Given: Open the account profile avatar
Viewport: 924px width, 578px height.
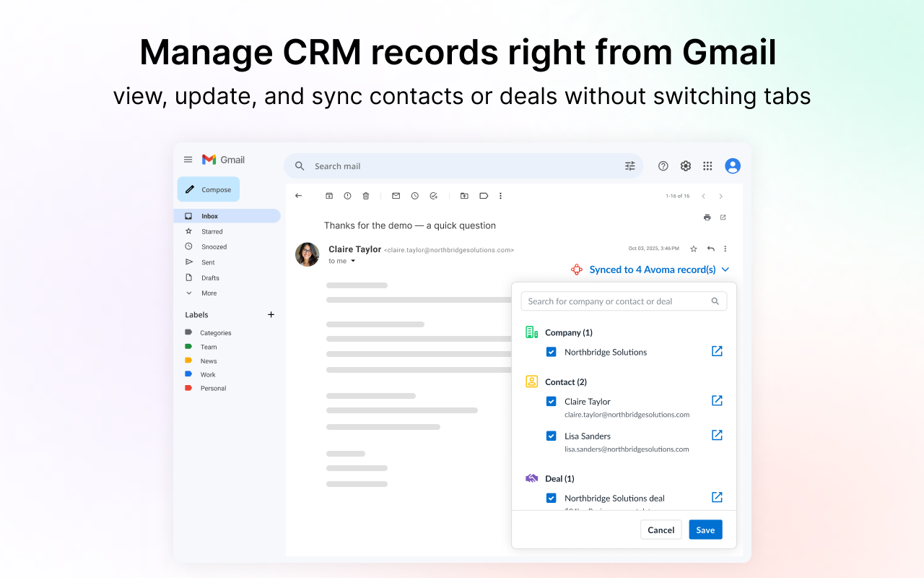Looking at the screenshot, I should tap(733, 166).
